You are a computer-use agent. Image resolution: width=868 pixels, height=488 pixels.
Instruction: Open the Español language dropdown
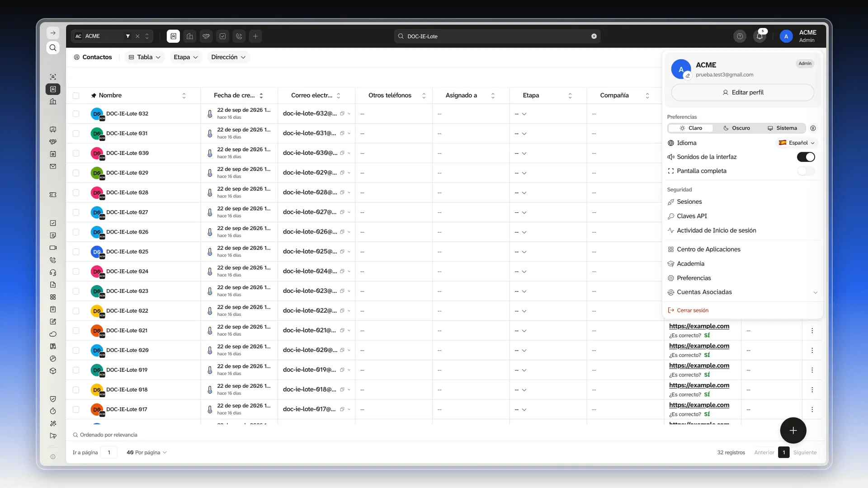[797, 143]
